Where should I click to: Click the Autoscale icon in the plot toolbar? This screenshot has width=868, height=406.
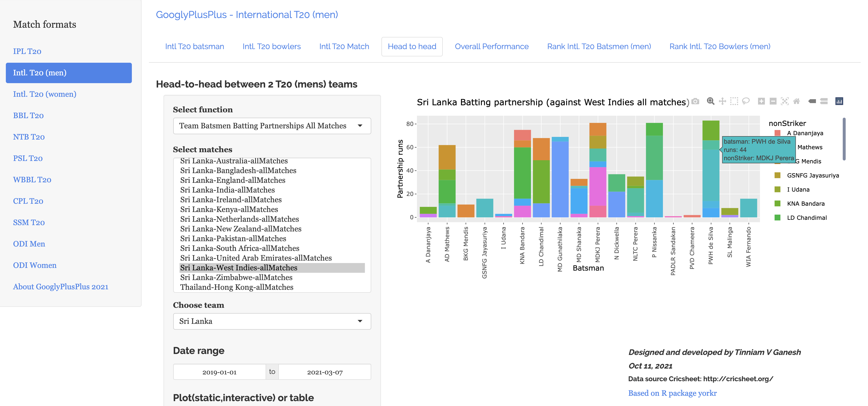tap(784, 101)
